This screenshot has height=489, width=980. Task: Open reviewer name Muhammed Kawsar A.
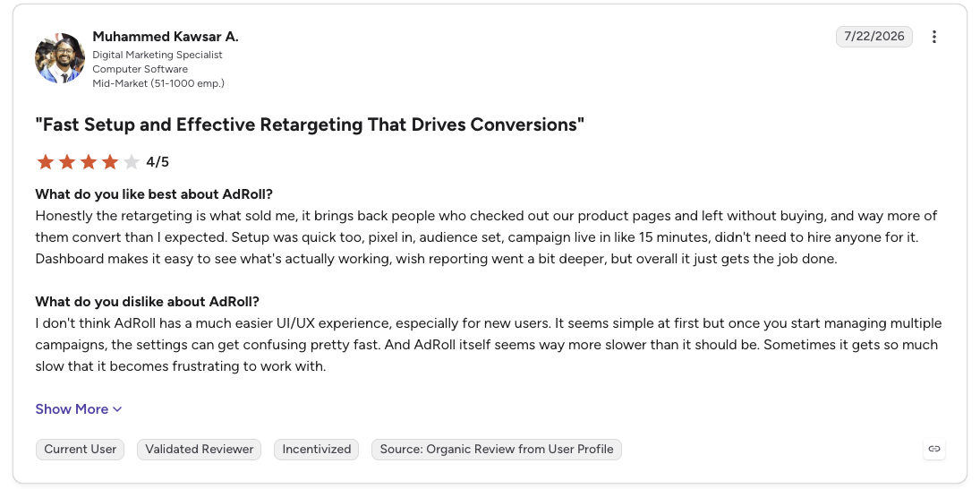click(x=166, y=37)
